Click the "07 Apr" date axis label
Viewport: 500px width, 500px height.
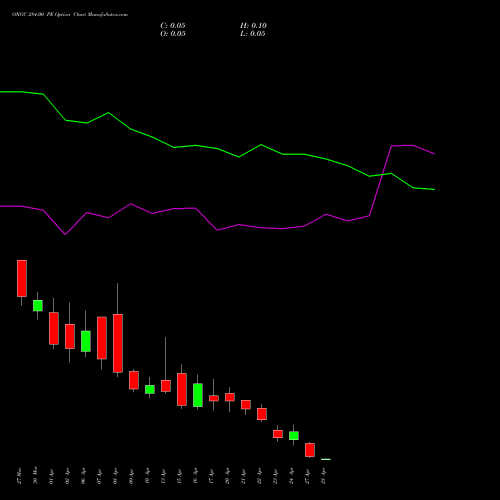click(99, 476)
